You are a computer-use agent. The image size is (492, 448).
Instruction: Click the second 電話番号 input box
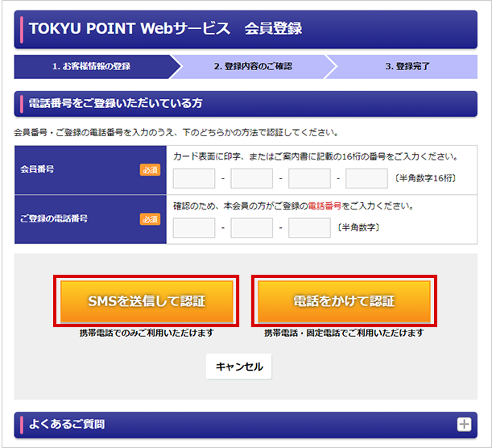click(x=252, y=228)
